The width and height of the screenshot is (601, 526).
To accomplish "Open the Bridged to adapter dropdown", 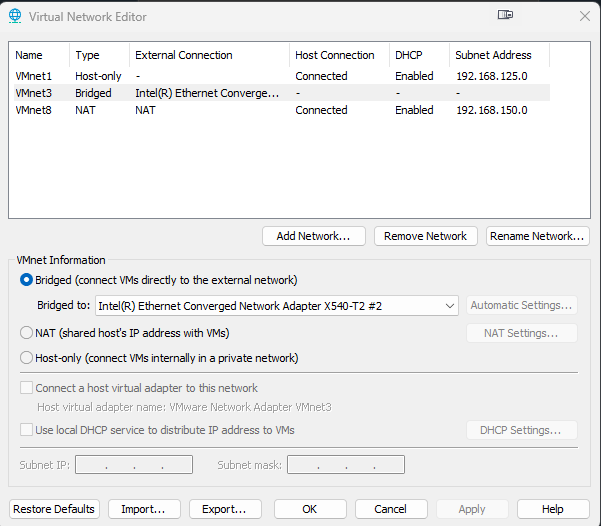I will tap(277, 306).
